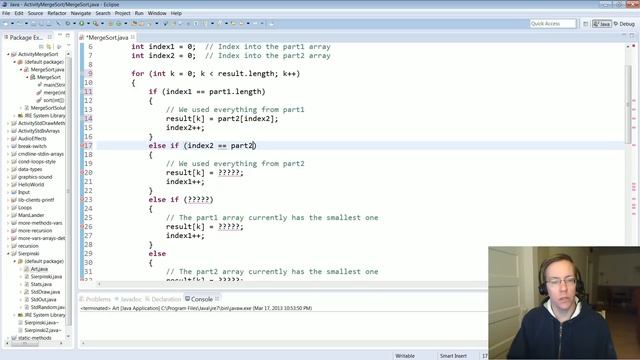The image size is (640, 360).
Task: Select StdDraw.java in Package Explorer
Action: tap(45, 292)
